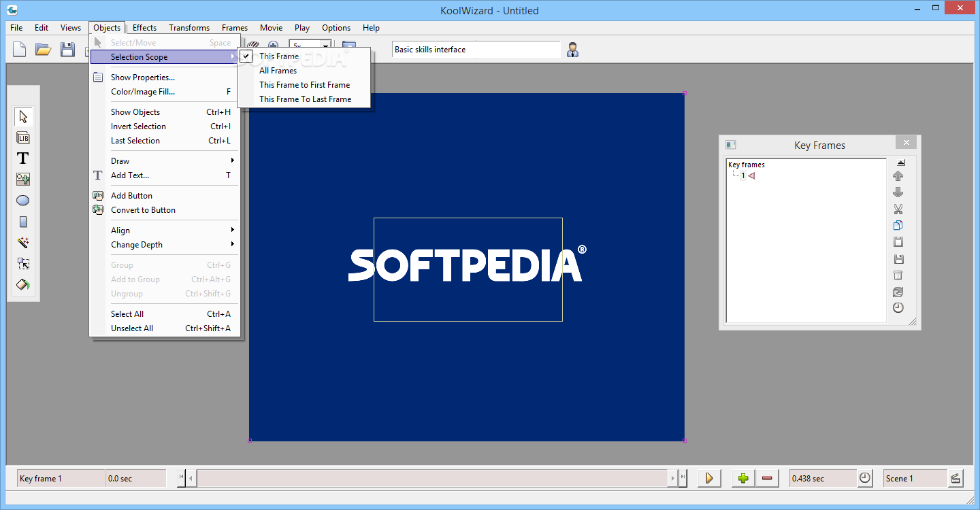Image resolution: width=980 pixels, height=510 pixels.
Task: Click the Key Frames panel window icon
Action: [731, 145]
